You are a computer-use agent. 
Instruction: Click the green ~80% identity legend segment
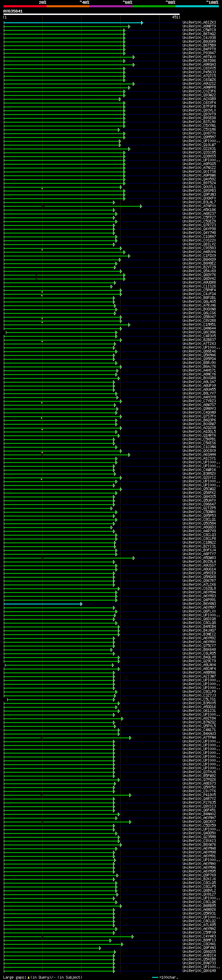coord(154,6)
